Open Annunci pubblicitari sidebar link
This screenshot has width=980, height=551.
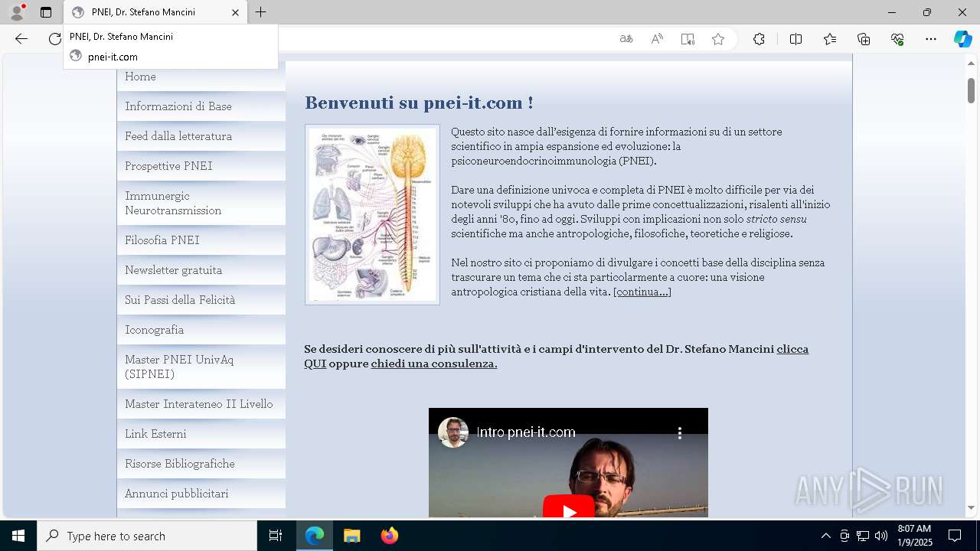(x=201, y=494)
